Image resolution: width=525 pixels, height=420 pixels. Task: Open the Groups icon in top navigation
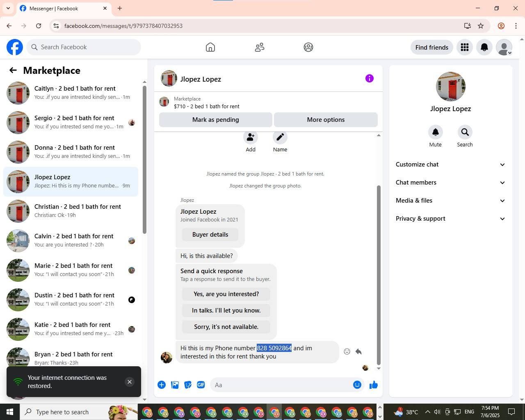308,47
